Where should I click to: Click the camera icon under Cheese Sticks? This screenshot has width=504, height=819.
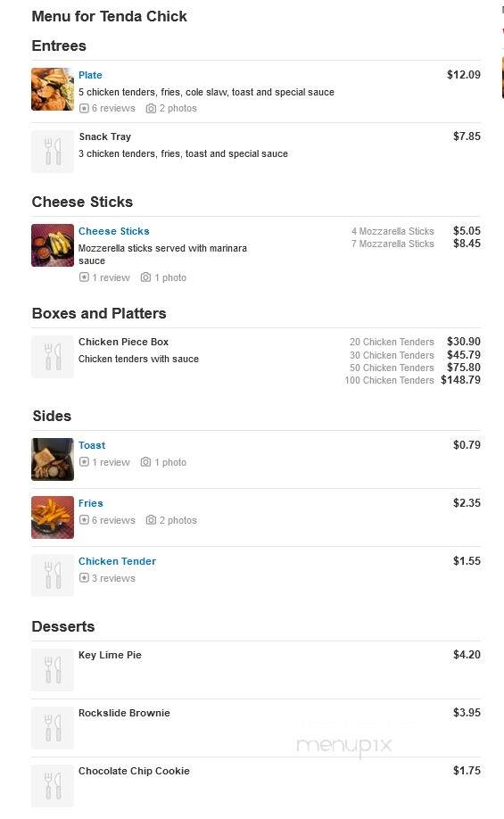pyautogui.click(x=145, y=277)
